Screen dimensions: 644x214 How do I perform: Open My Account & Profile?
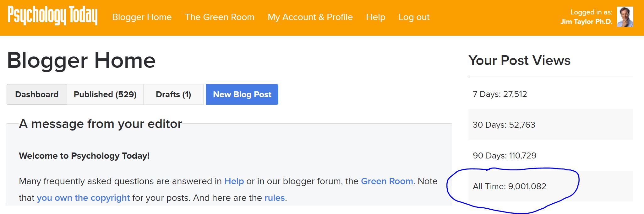pyautogui.click(x=310, y=17)
